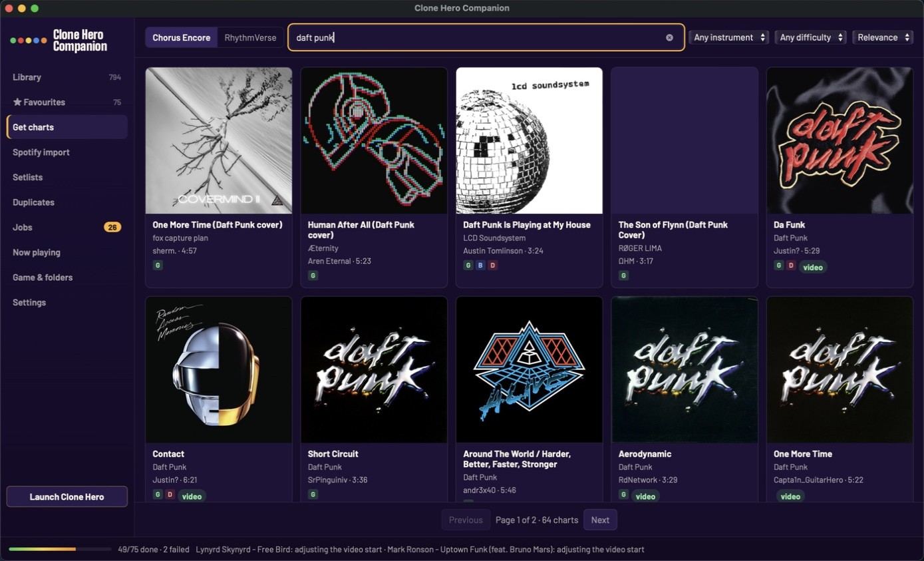Open the Any difficulty dropdown

click(810, 37)
